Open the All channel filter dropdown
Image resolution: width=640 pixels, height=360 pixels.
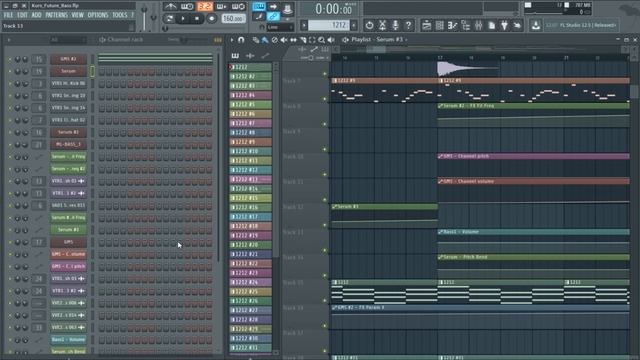coord(67,40)
